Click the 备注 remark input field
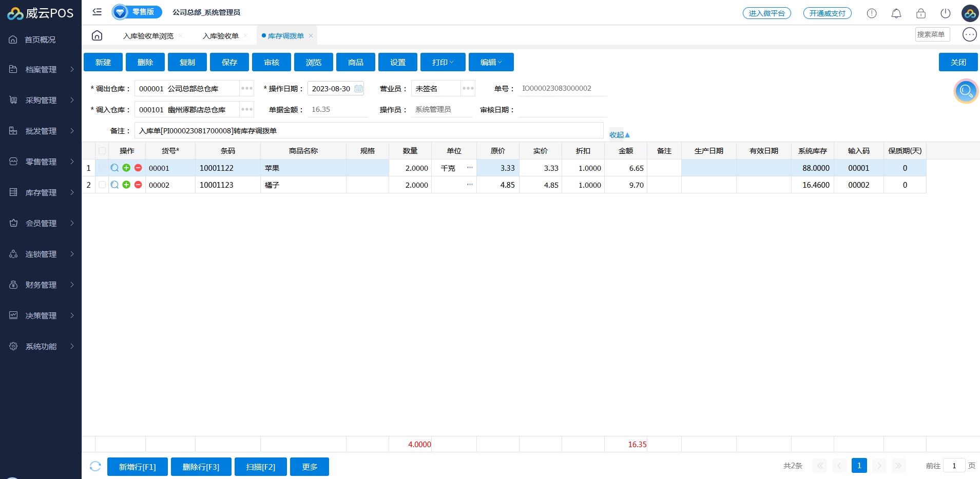 (x=368, y=131)
